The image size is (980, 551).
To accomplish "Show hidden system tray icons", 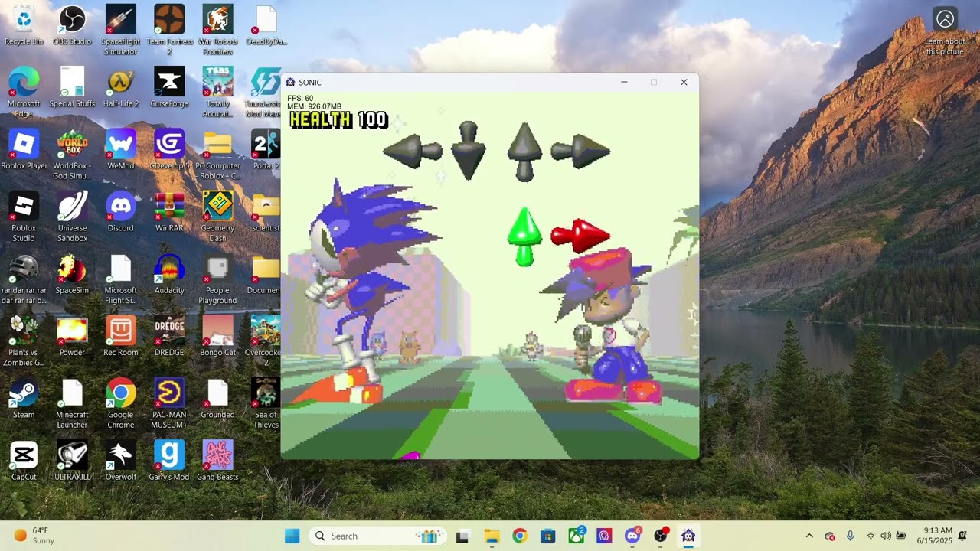I will (x=809, y=536).
